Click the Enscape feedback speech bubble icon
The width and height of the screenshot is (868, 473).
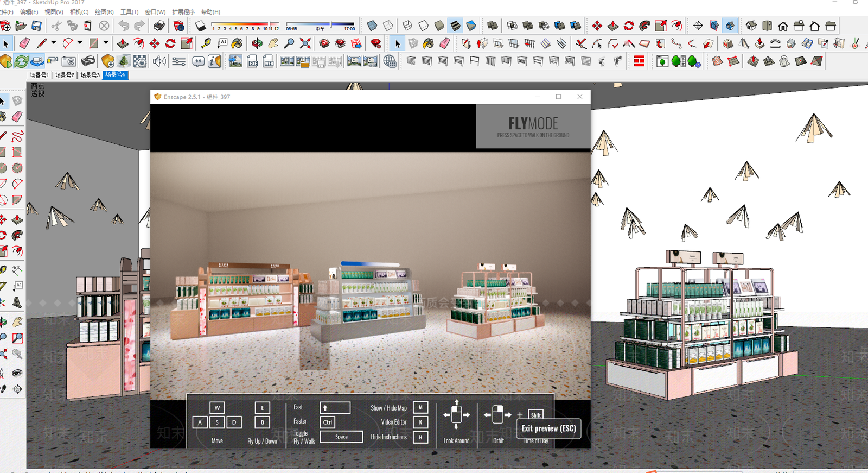199,61
